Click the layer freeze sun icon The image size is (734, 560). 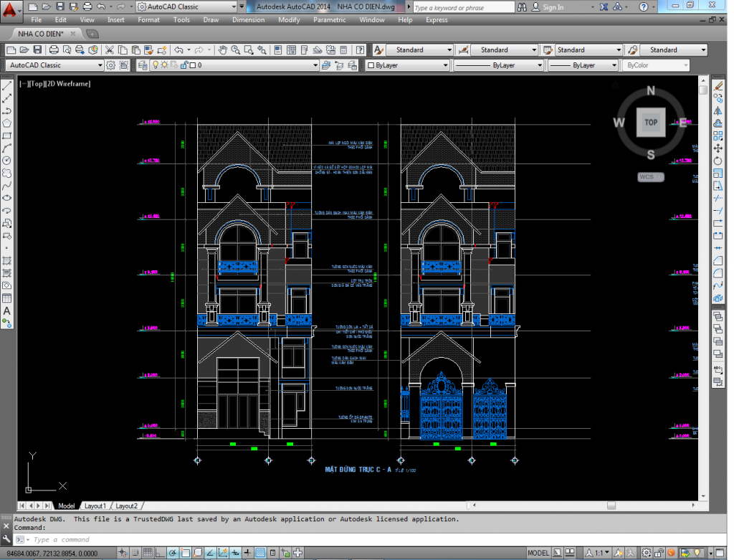click(165, 65)
